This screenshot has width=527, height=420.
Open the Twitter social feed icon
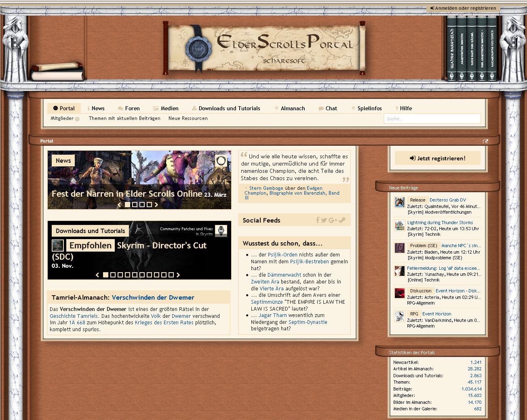click(x=324, y=220)
